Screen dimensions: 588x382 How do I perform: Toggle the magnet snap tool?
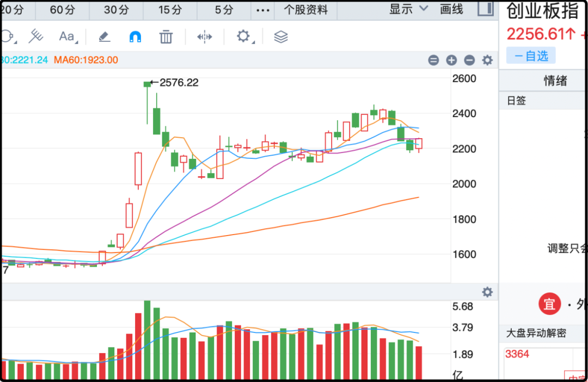pos(135,37)
